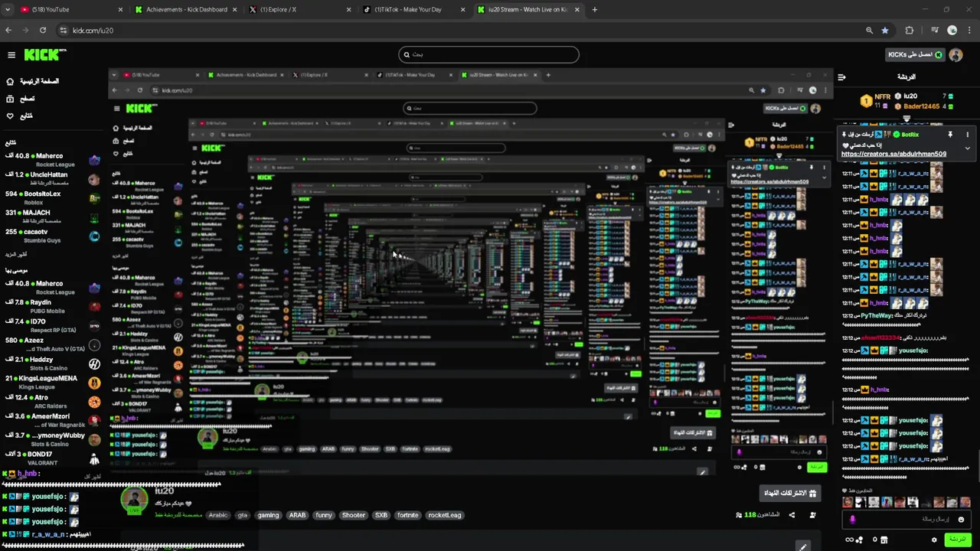
Task: Expand the leaderboard handle under NFFR ranking
Action: pyautogui.click(x=906, y=119)
